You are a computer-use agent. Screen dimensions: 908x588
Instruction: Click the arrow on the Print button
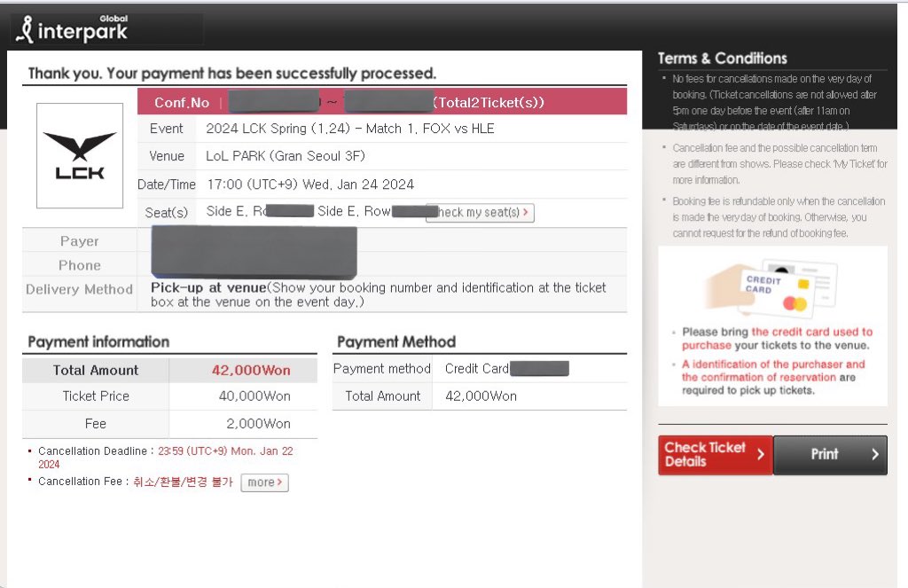875,455
